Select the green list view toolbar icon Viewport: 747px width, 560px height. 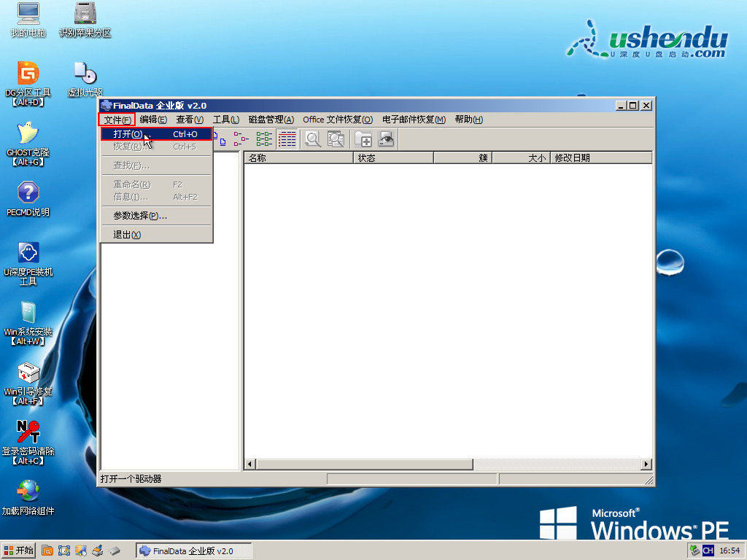coord(264,139)
